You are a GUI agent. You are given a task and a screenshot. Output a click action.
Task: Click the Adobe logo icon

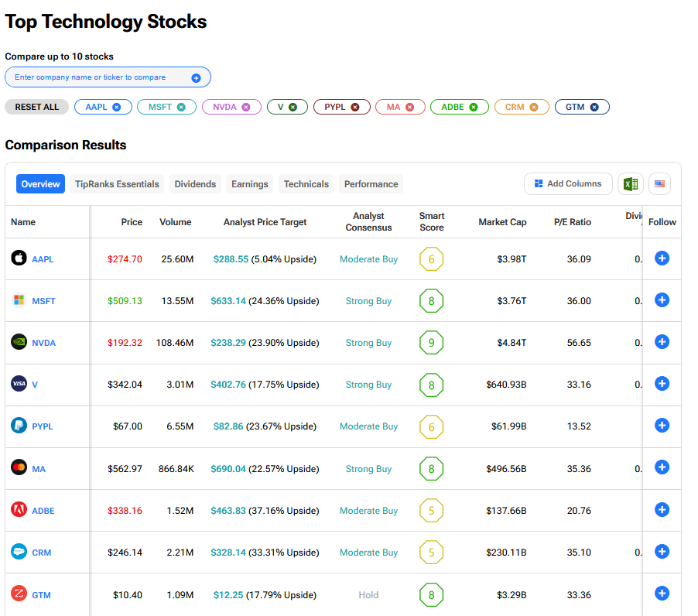19,510
